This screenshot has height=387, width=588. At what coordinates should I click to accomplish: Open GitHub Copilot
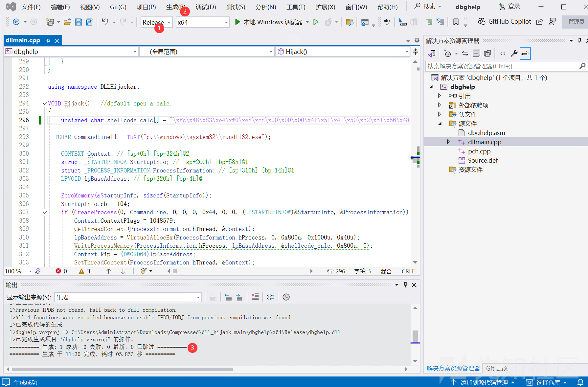(x=504, y=22)
